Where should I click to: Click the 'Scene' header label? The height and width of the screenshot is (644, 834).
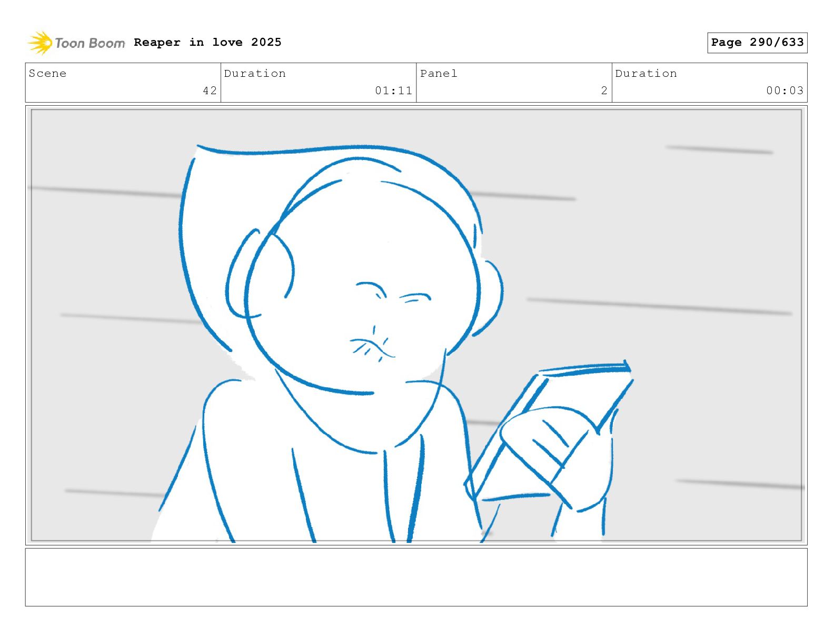click(x=47, y=73)
